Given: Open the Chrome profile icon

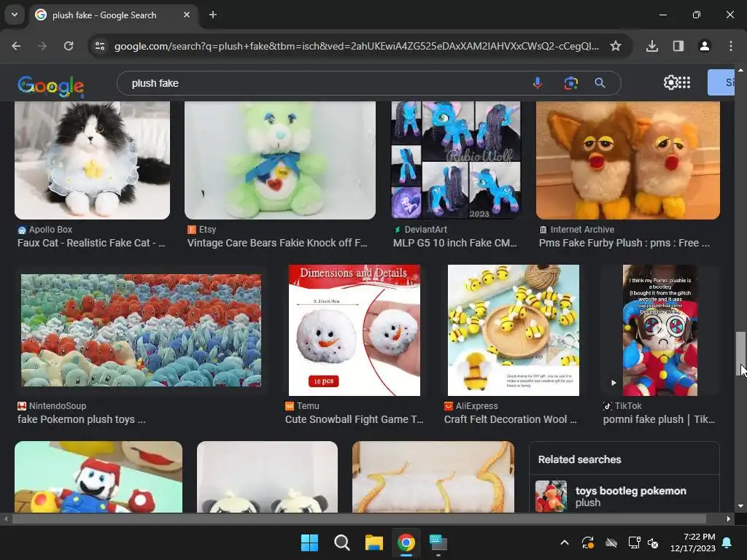Looking at the screenshot, I should point(705,46).
